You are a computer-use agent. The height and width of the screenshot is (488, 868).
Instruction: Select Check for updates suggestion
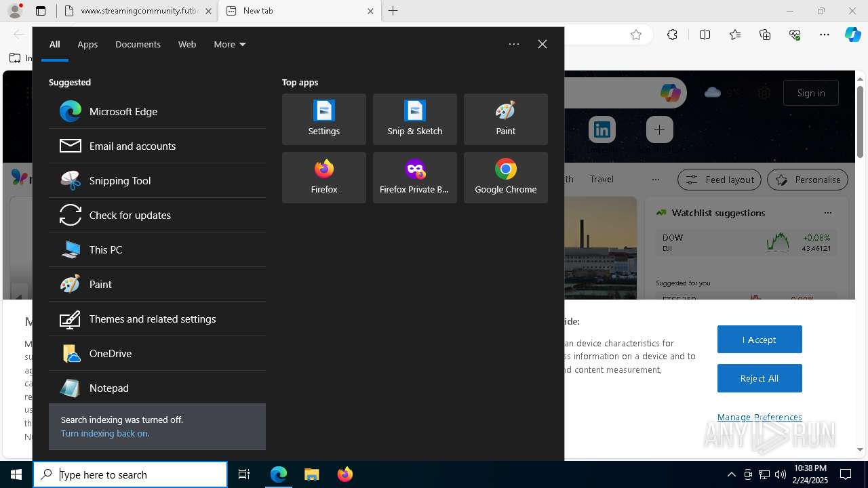(x=157, y=215)
